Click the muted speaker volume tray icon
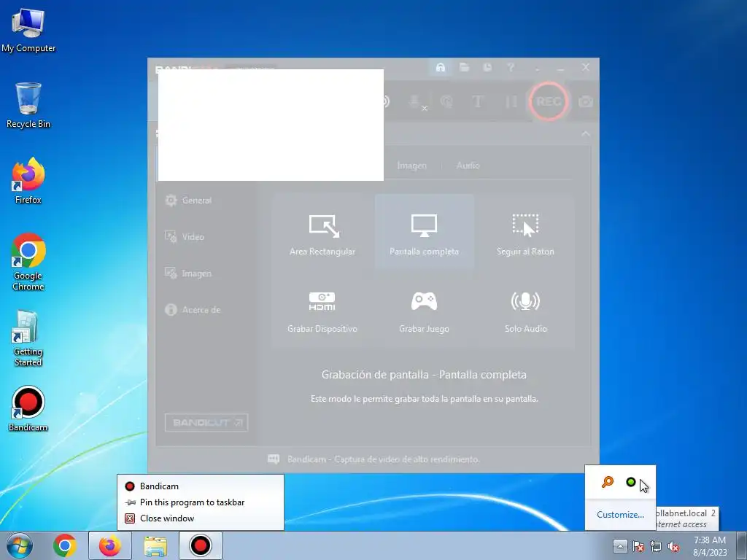747x560 pixels. pos(673,546)
